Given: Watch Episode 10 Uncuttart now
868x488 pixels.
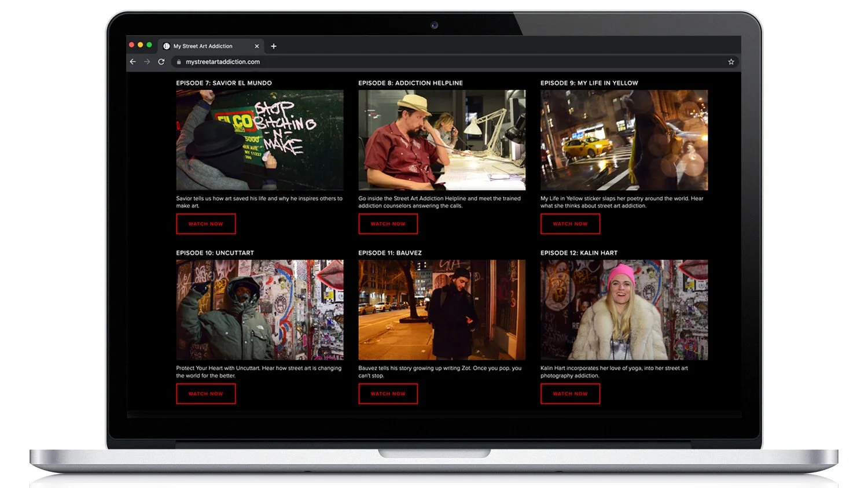Looking at the screenshot, I should pyautogui.click(x=206, y=394).
